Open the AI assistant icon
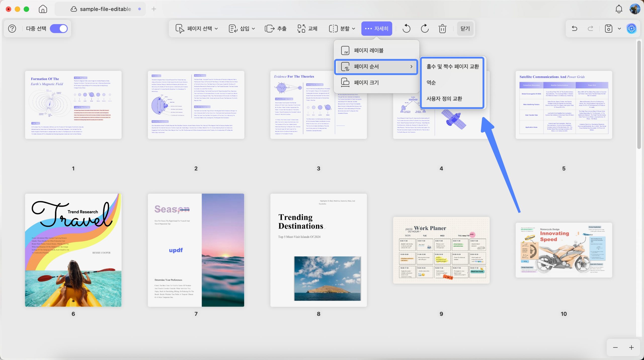The height and width of the screenshot is (360, 644). [632, 29]
